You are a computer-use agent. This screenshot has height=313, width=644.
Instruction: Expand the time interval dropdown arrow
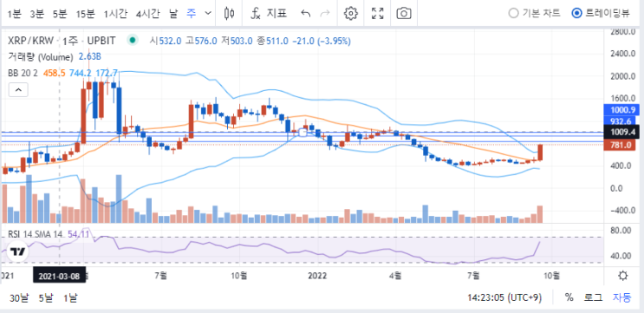[208, 13]
